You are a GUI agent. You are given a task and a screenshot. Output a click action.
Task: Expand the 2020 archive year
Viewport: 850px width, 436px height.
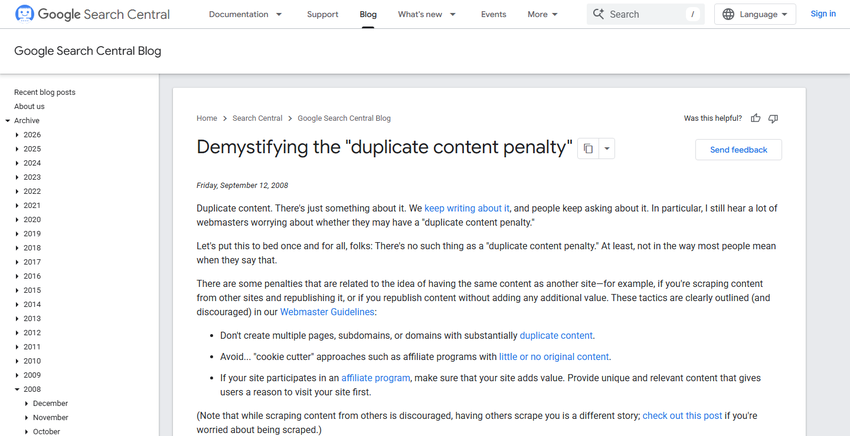(x=17, y=220)
